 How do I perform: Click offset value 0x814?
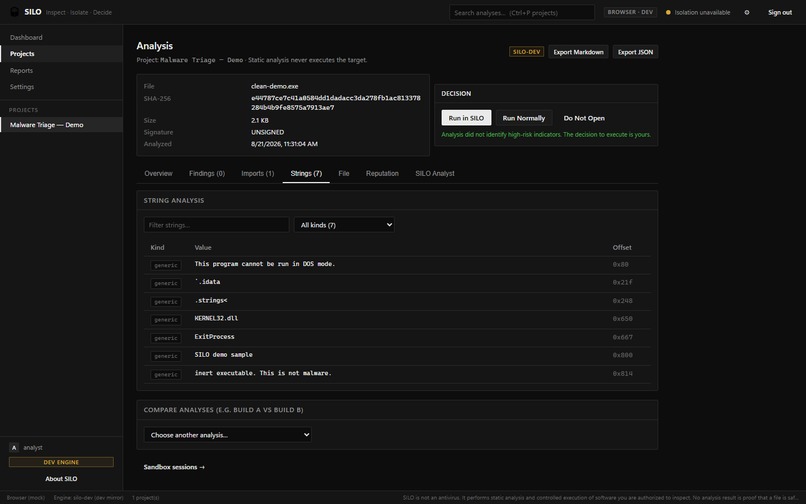coord(622,374)
